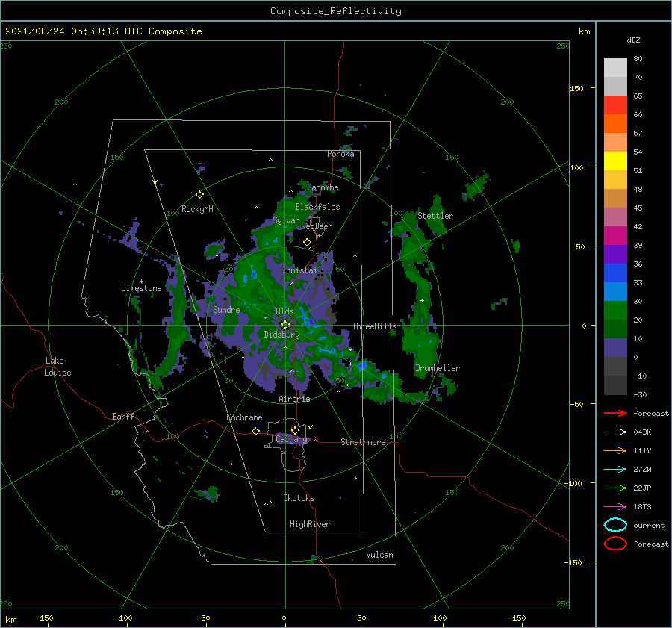Click the yellow diamond marker above Calgary
This screenshot has height=628, width=672.
click(295, 430)
